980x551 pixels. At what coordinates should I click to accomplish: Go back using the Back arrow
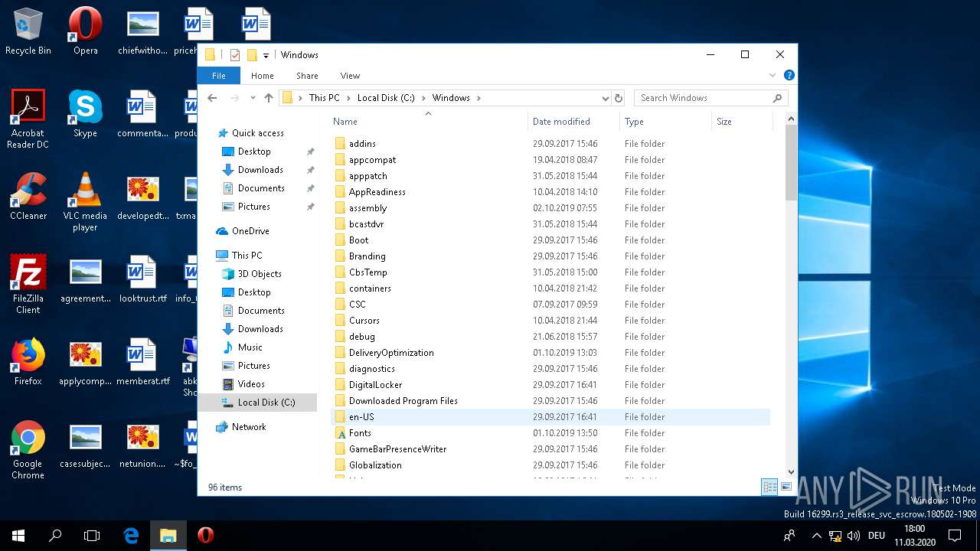point(213,98)
